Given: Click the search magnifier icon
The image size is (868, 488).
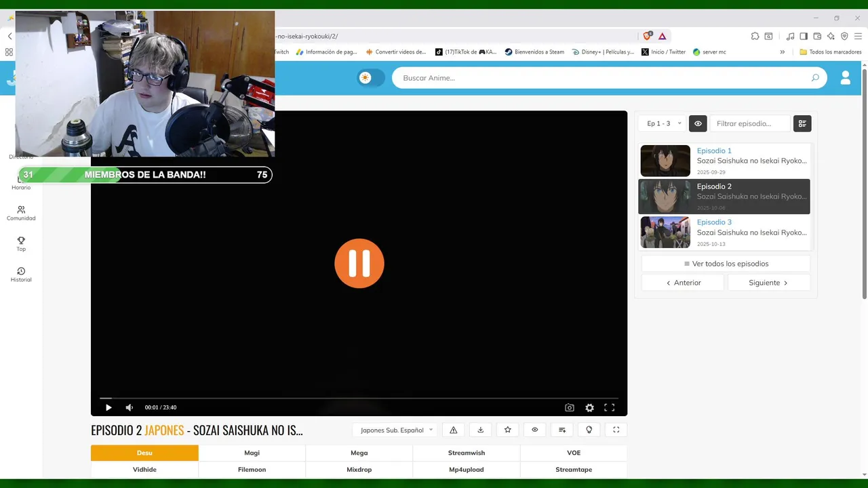Looking at the screenshot, I should [815, 78].
